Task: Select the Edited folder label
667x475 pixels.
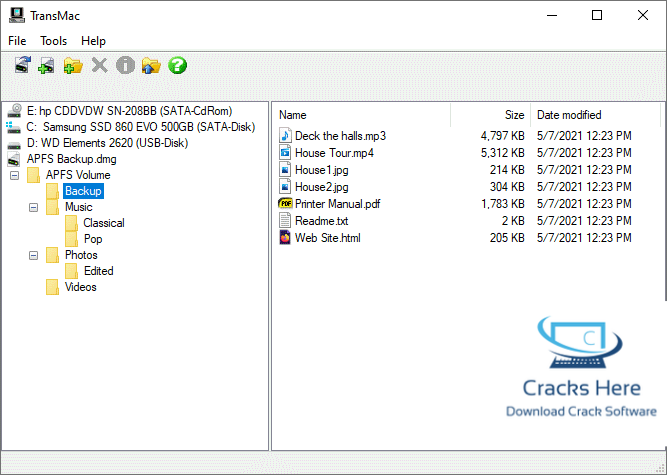Action: [99, 271]
